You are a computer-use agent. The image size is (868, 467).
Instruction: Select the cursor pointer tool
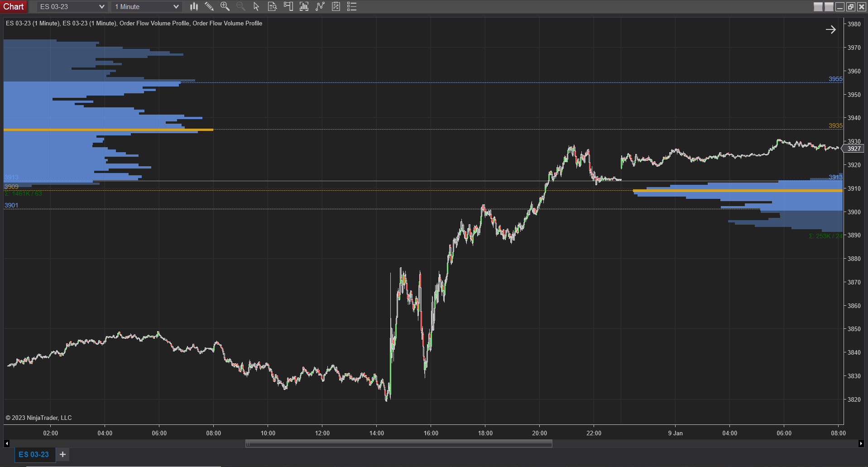(x=256, y=6)
